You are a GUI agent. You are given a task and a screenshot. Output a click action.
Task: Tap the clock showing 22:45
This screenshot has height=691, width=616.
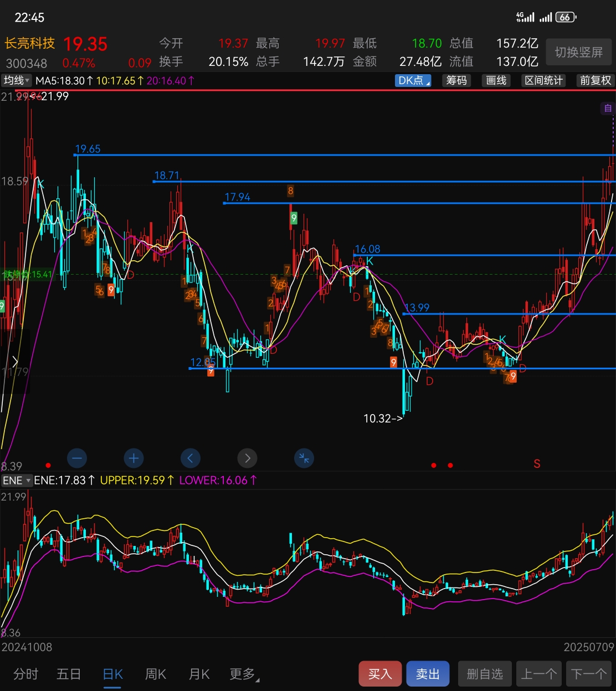(x=29, y=18)
